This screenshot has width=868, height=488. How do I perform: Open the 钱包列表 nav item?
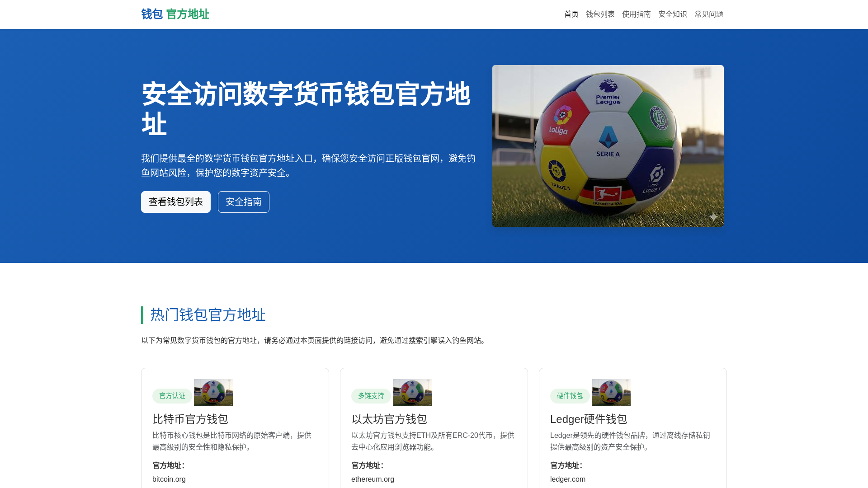600,14
